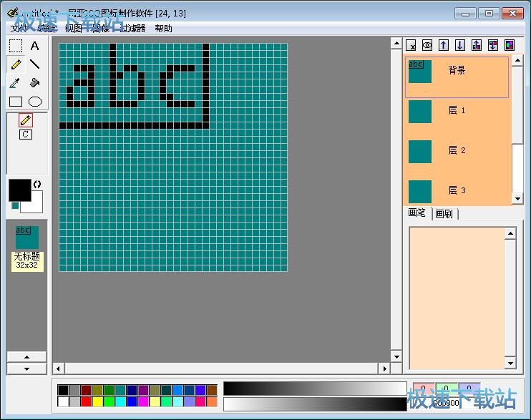Click icon list down arrow button

click(x=26, y=369)
